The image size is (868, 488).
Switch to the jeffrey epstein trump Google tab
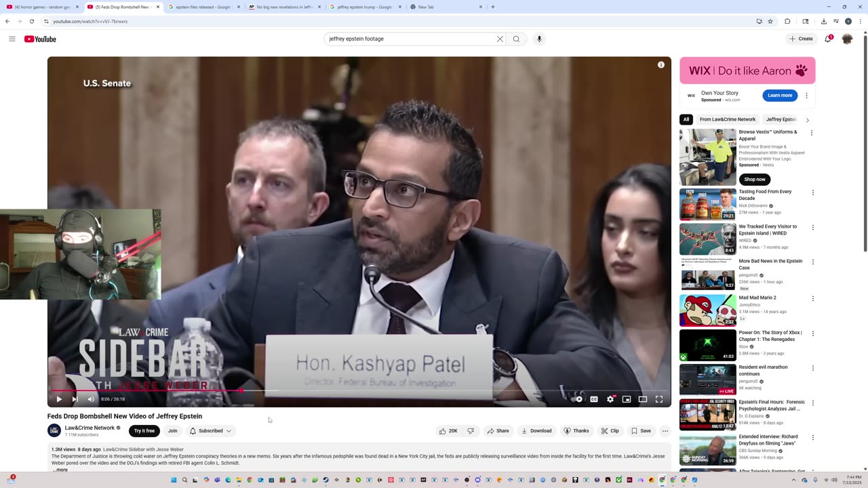[x=365, y=7]
